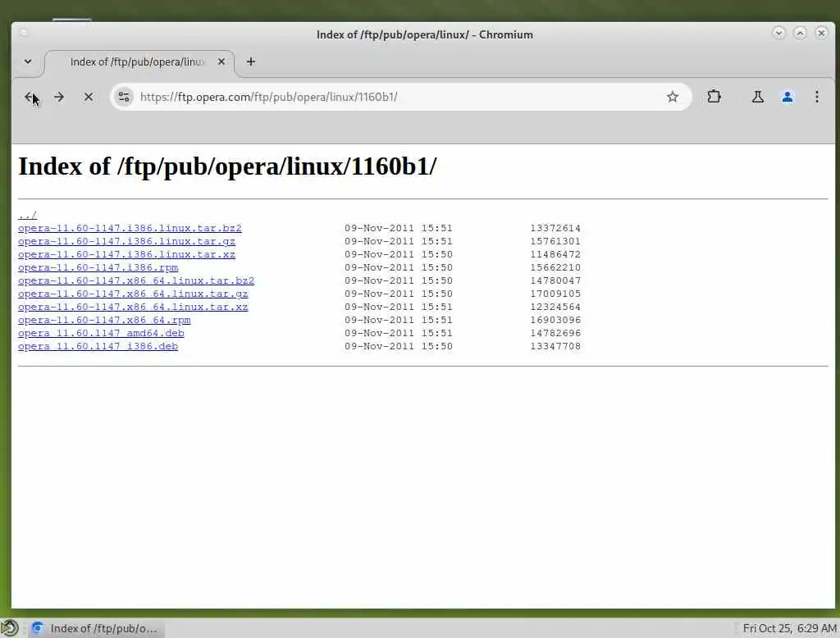Screen dimensions: 840x638
Task: Click file size 14782696
Action: pos(555,333)
